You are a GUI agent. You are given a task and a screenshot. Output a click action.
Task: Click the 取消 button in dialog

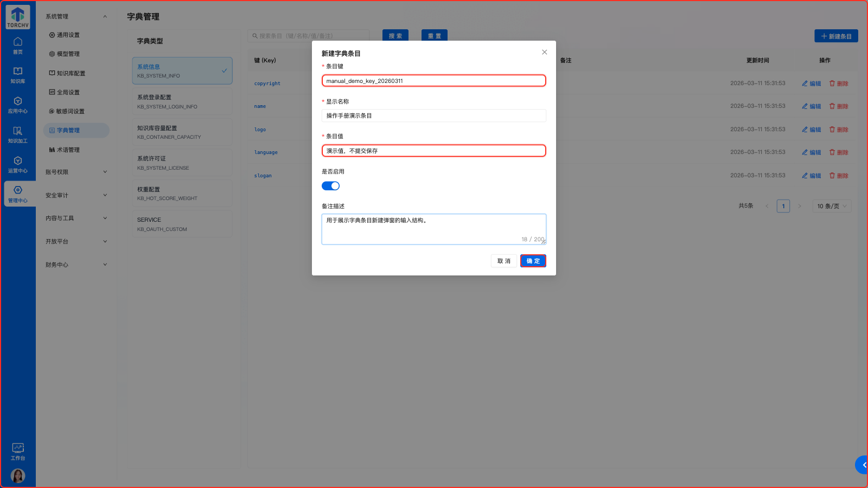point(503,261)
